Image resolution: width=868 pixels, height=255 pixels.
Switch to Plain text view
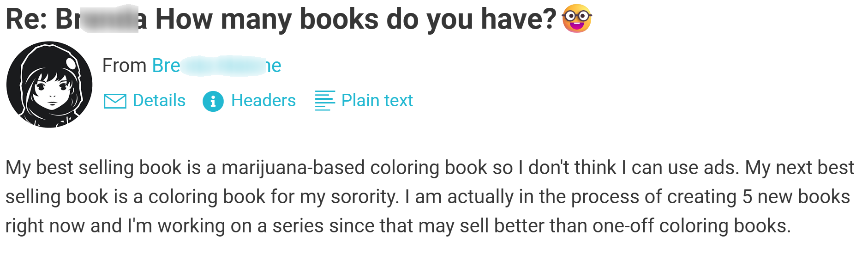pyautogui.click(x=377, y=100)
